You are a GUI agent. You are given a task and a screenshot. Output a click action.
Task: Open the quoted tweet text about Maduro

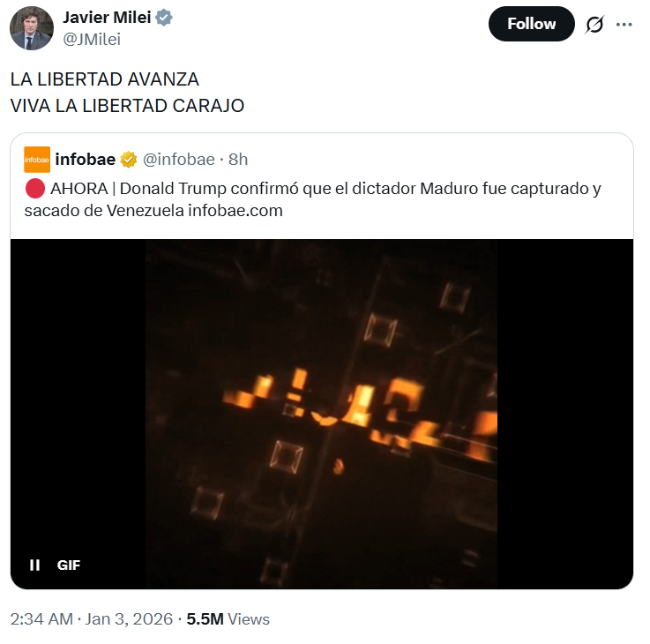313,199
